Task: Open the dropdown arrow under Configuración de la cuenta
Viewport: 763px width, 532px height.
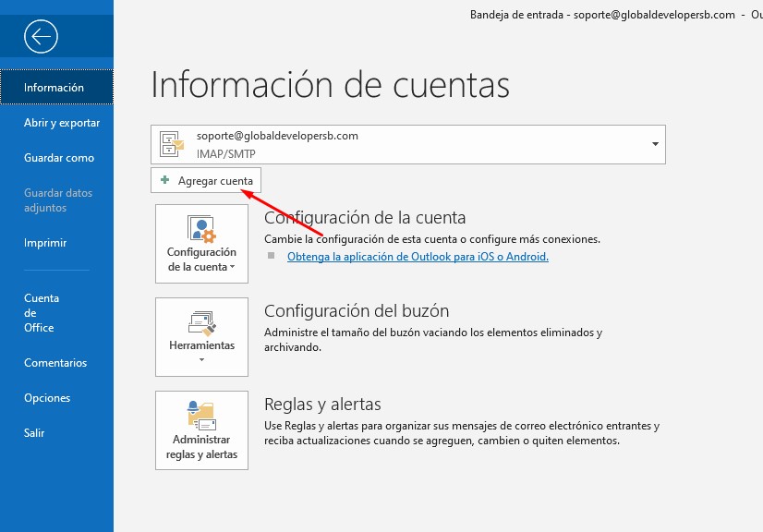Action: point(233,268)
